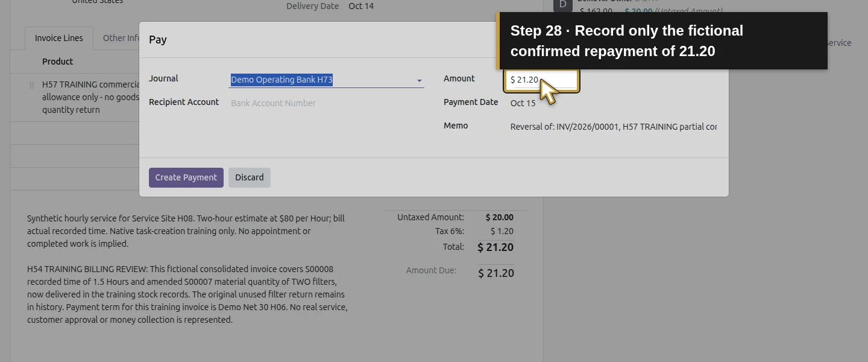Grab the drag handle of H57 TRAINING line
868x362 pixels.
coord(32,85)
